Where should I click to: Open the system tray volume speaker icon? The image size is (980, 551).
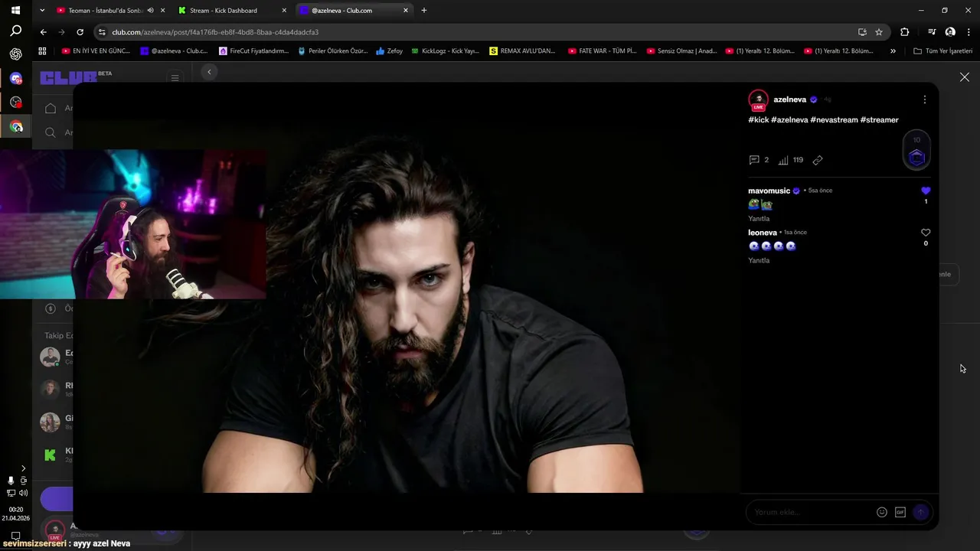click(23, 493)
